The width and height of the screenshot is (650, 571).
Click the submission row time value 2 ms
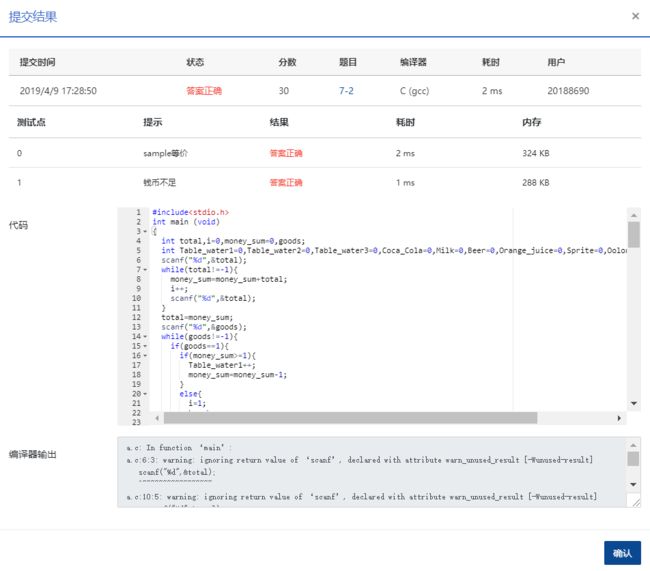pos(492,91)
